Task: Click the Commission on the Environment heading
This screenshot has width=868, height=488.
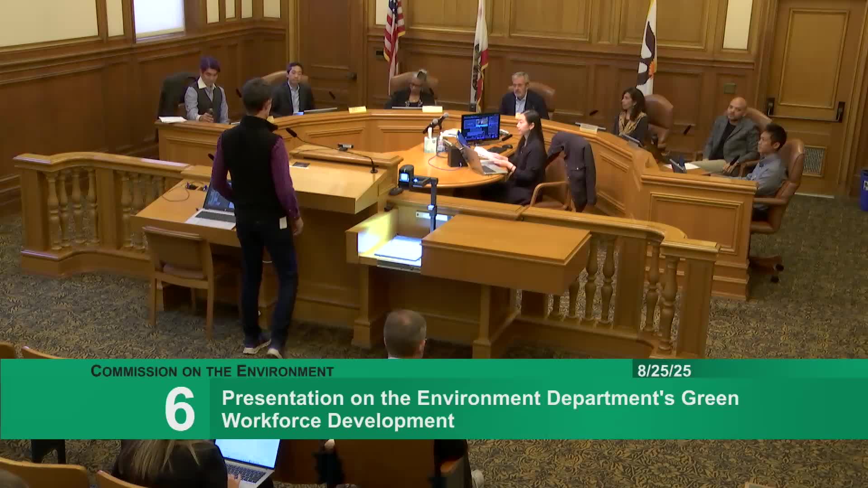Action: 212,371
